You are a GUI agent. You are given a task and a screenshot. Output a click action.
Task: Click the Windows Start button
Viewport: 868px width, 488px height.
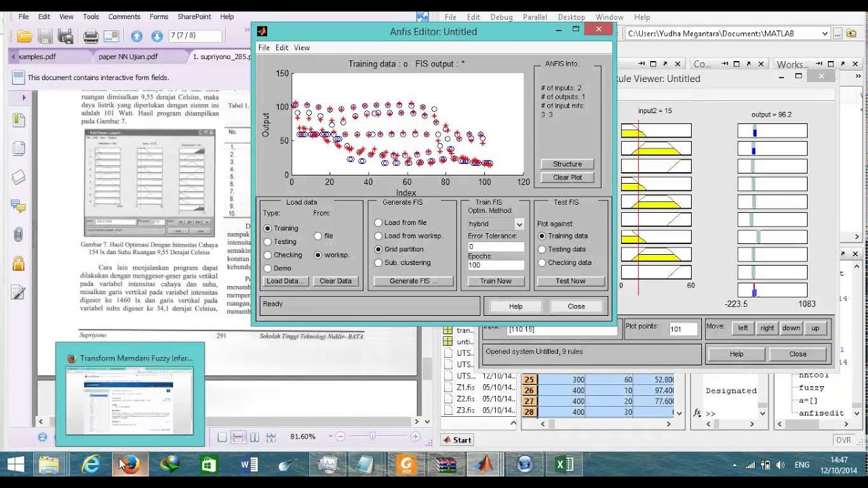click(x=15, y=464)
